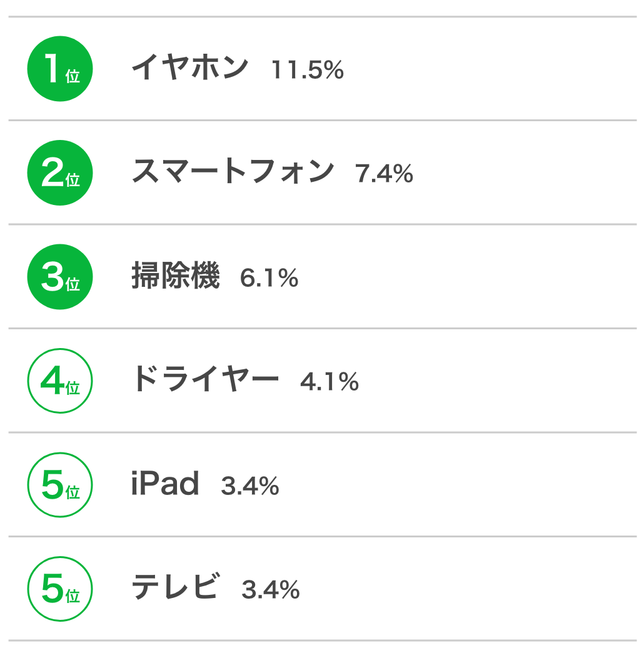Click the 4.1% percentage value
644x648 pixels.
(330, 382)
